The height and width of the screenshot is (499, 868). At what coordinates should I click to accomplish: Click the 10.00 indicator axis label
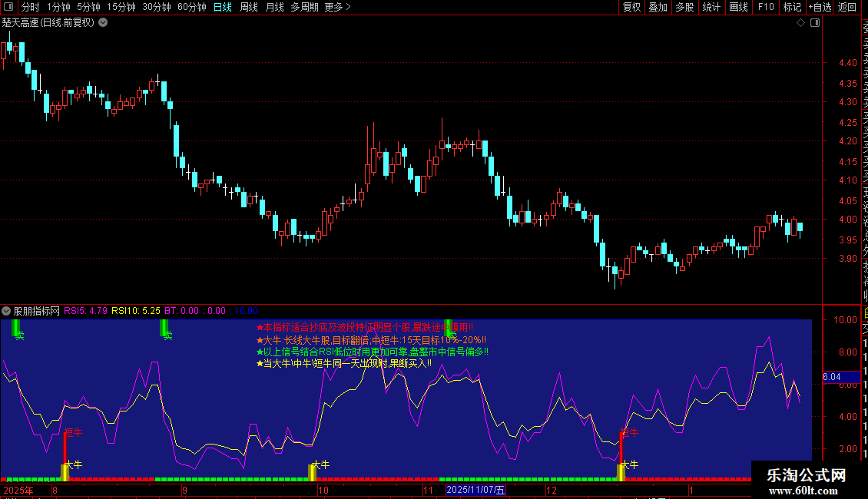pos(845,320)
